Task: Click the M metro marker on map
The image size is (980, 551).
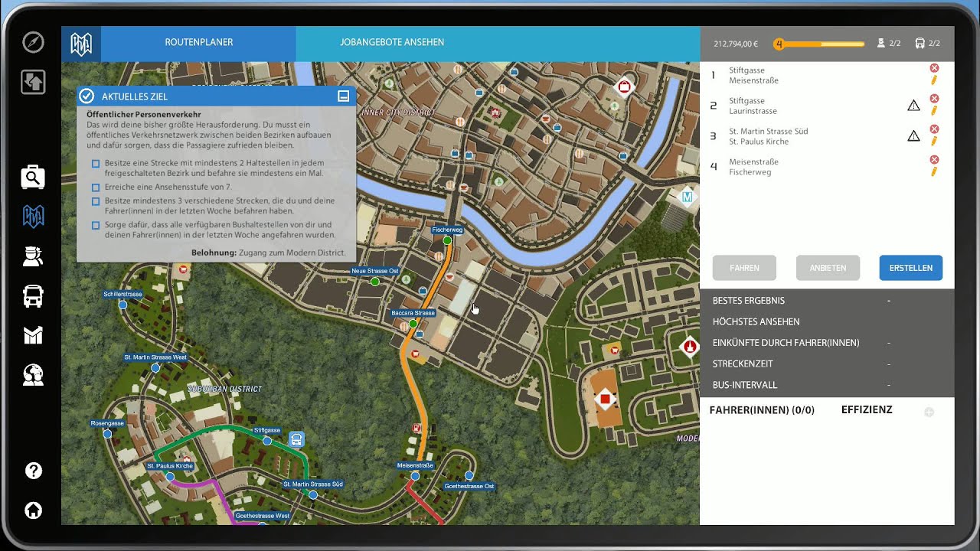Action: pyautogui.click(x=687, y=197)
